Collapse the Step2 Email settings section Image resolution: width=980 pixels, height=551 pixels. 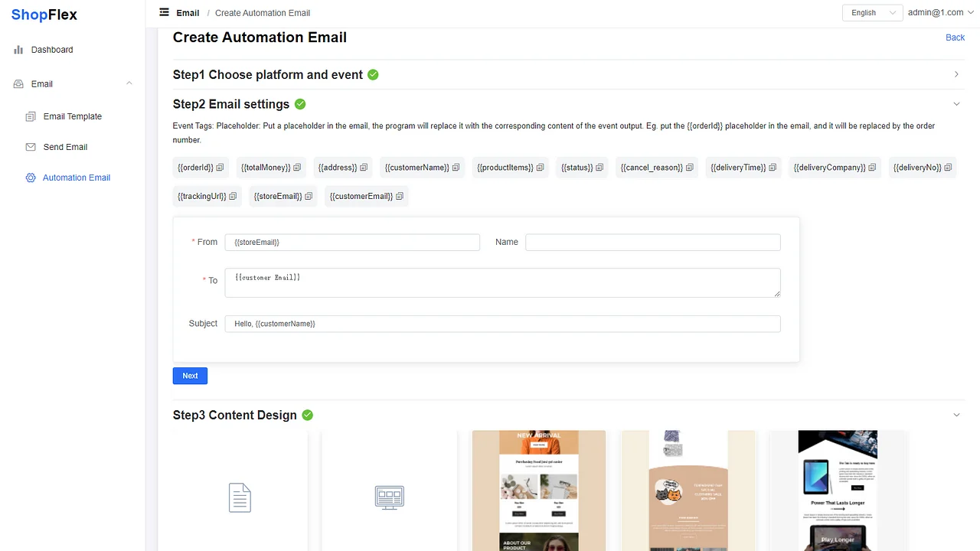[956, 103]
